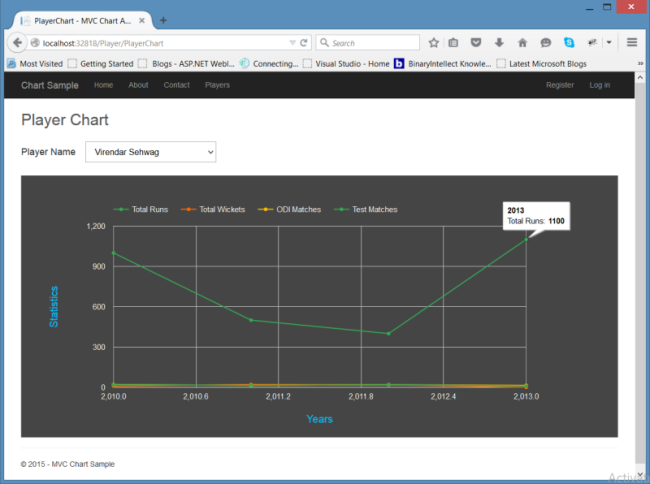Viewport: 650px width, 484px height.
Task: Click scroll up arrow on page scrollbar
Action: [x=640, y=77]
